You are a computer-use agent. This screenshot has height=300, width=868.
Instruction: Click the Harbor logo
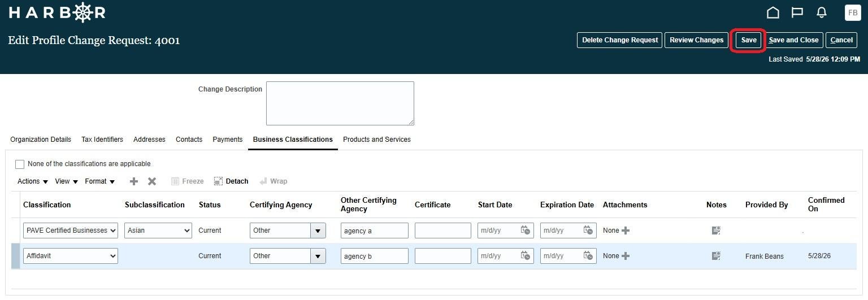click(x=57, y=12)
